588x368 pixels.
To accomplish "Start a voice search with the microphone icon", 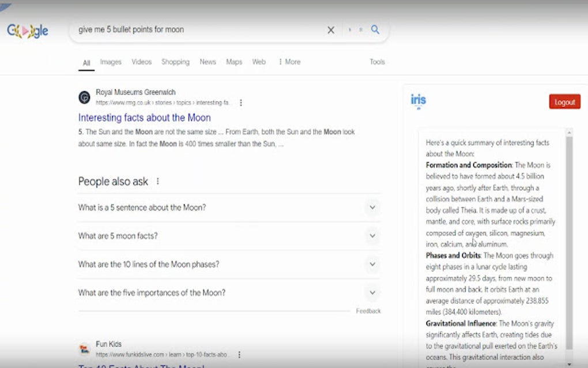I will coord(350,29).
